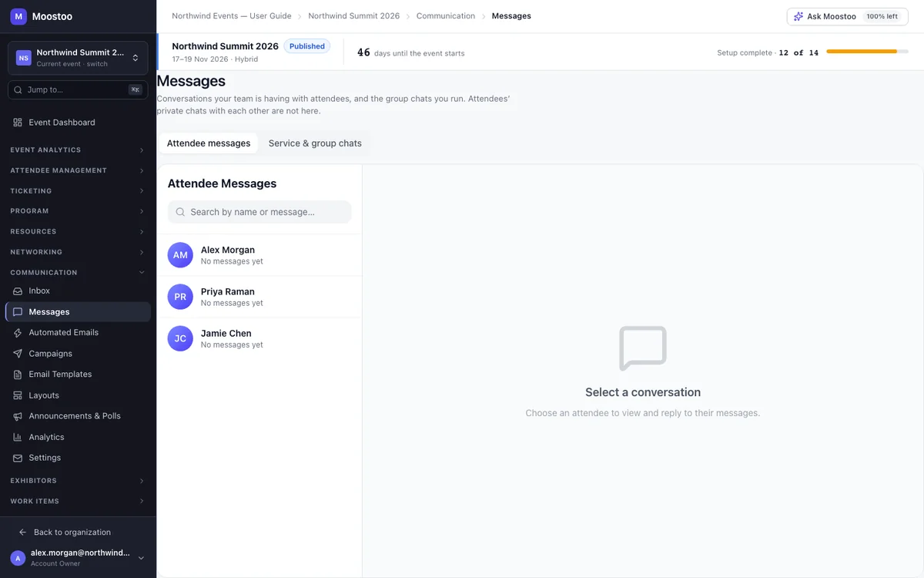Collapse the Communication section
This screenshot has width=924, height=578.
tap(78, 273)
